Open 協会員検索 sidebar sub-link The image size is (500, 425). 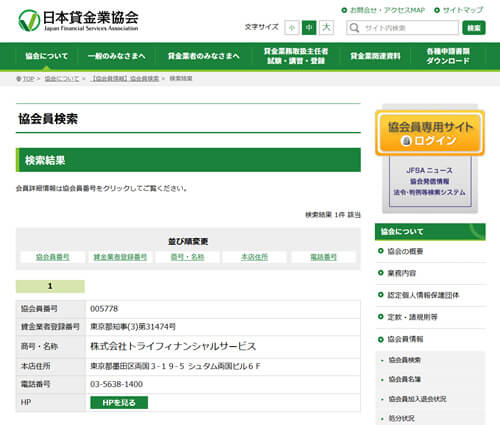tap(404, 360)
